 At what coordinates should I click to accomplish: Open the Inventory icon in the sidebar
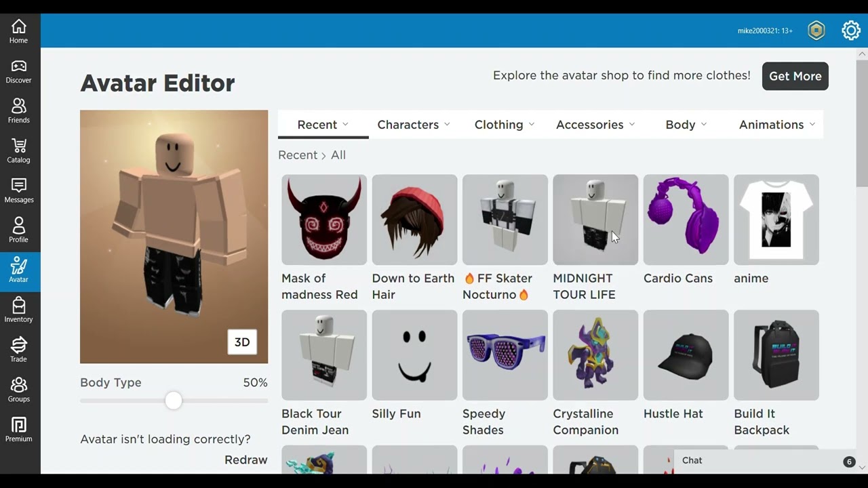coord(19,310)
